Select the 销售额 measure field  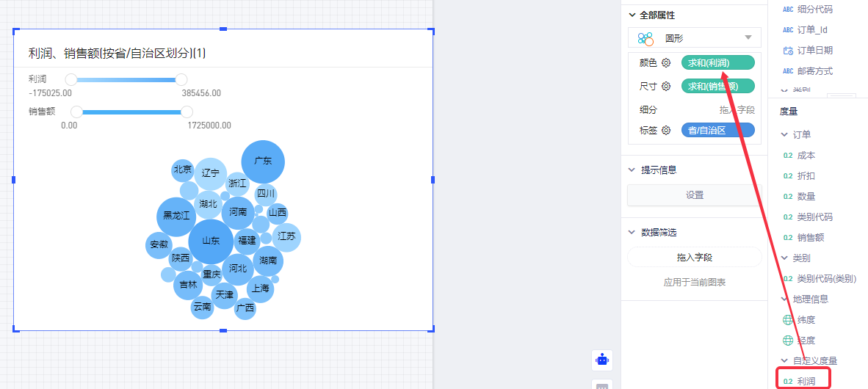tap(810, 238)
